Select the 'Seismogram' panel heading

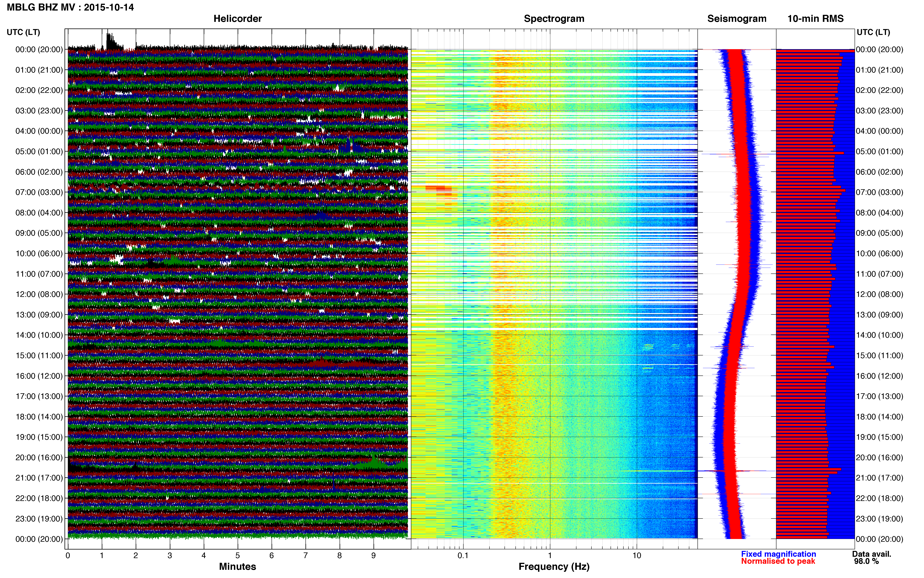pyautogui.click(x=736, y=19)
